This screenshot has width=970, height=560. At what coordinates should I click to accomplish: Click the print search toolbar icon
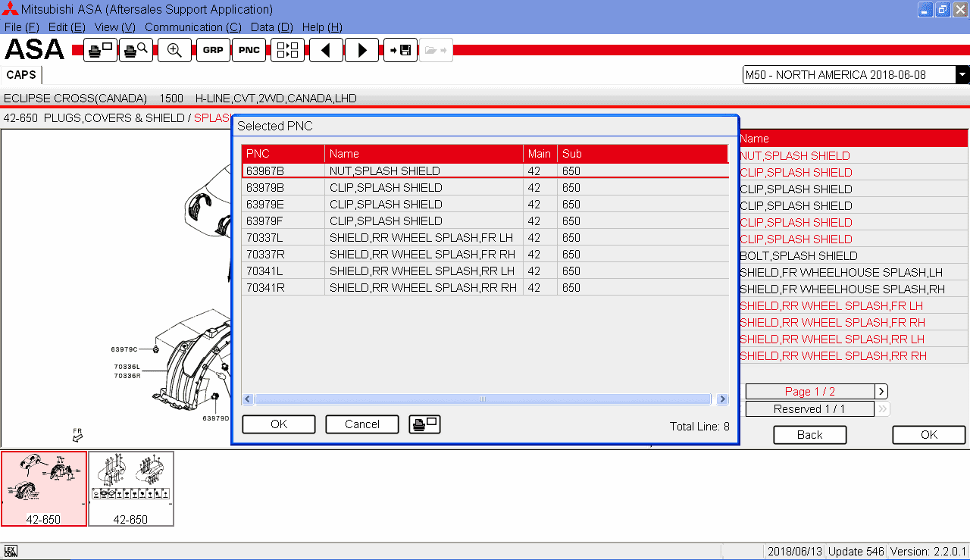pyautogui.click(x=136, y=50)
